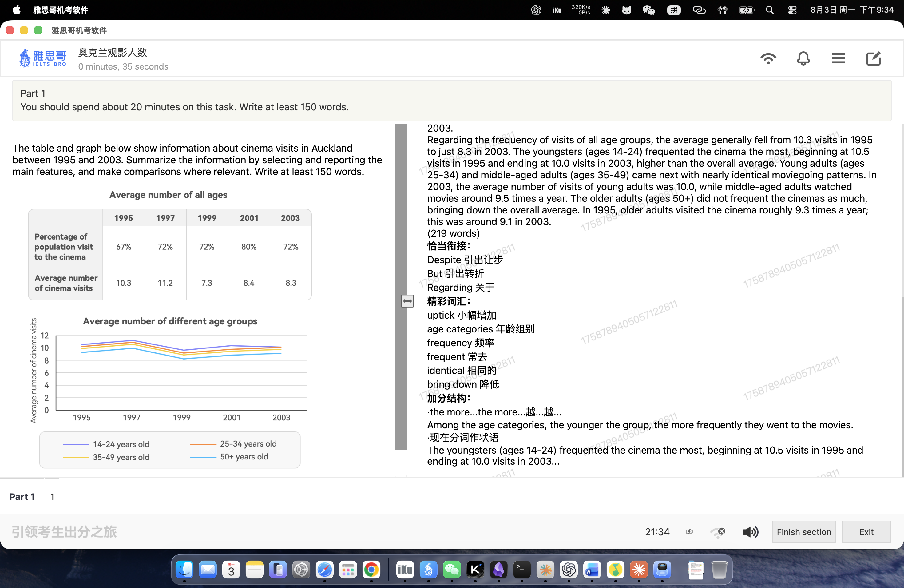
Task: Select the Part 1 tab at bottom
Action: point(22,496)
